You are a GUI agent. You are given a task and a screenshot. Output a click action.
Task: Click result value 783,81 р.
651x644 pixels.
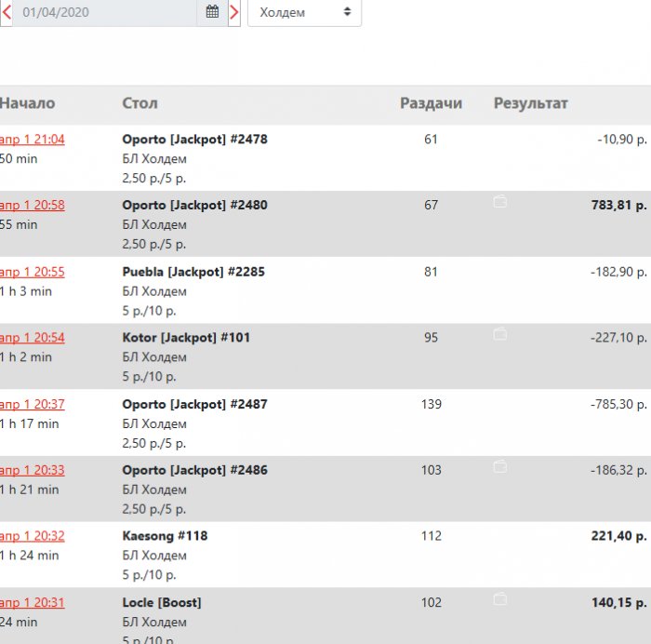[619, 205]
